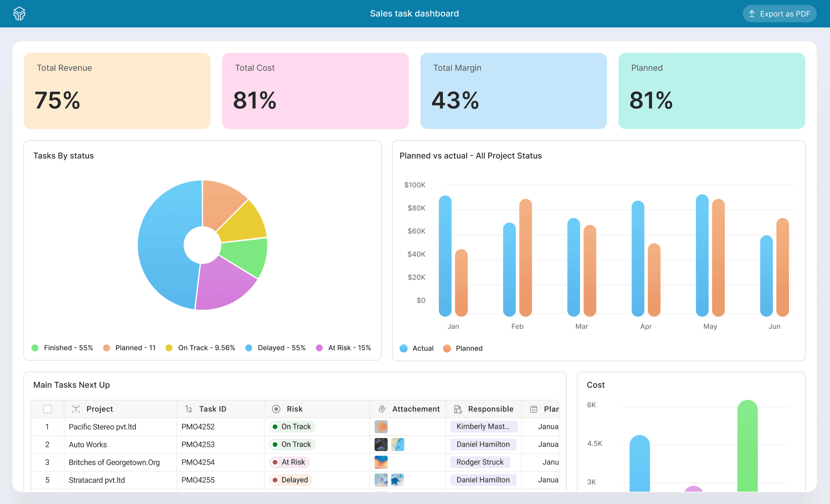This screenshot has width=830, height=504.
Task: Toggle the Planned legend below the bar chart
Action: (462, 348)
